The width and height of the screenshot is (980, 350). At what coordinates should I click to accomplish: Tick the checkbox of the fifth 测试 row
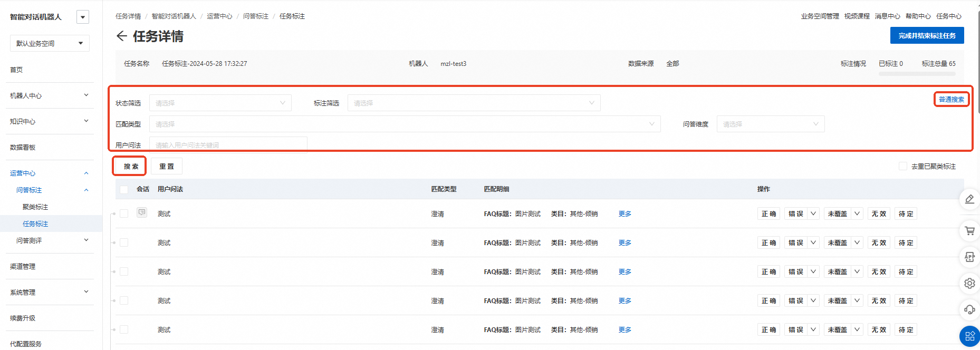pyautogui.click(x=124, y=329)
